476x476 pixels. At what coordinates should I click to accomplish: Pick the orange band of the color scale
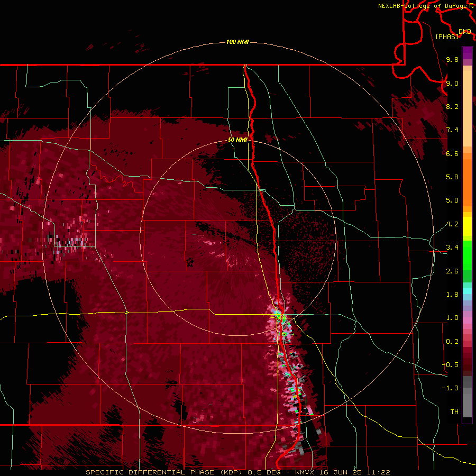tap(467, 182)
